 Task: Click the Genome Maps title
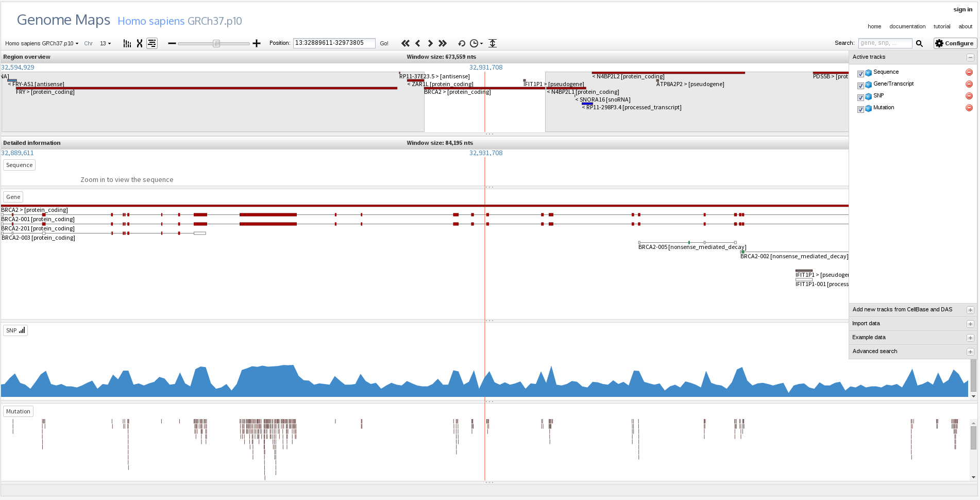(63, 20)
